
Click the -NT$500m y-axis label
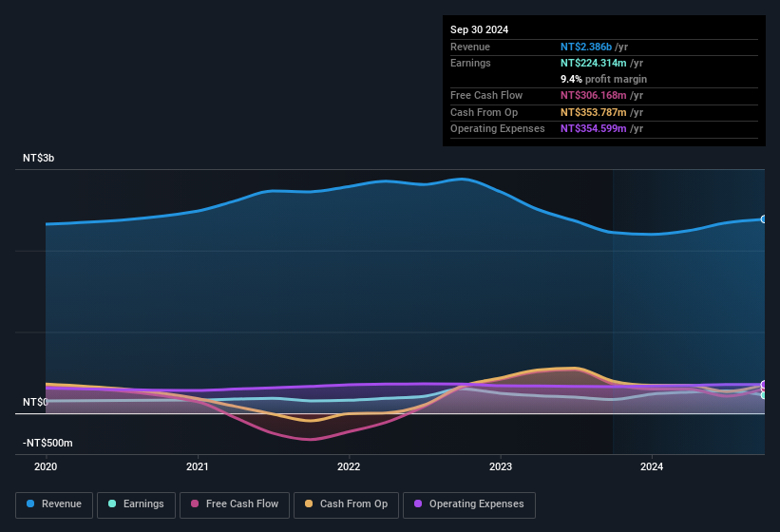tap(48, 443)
